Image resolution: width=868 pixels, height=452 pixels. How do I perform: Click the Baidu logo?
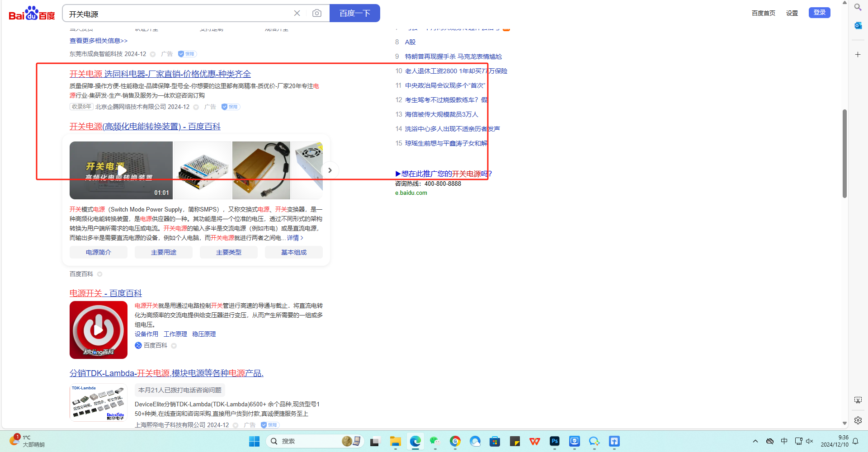[x=32, y=14]
